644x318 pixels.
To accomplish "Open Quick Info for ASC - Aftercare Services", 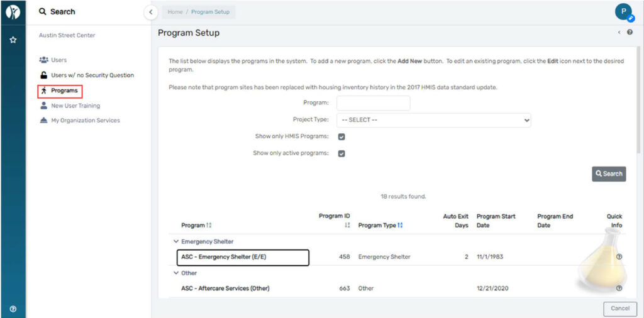I will [619, 288].
